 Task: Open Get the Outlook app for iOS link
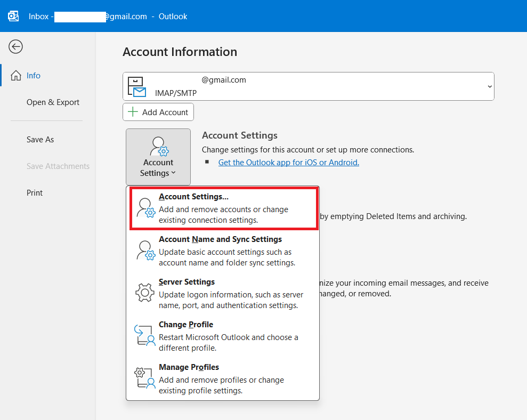[x=289, y=163]
